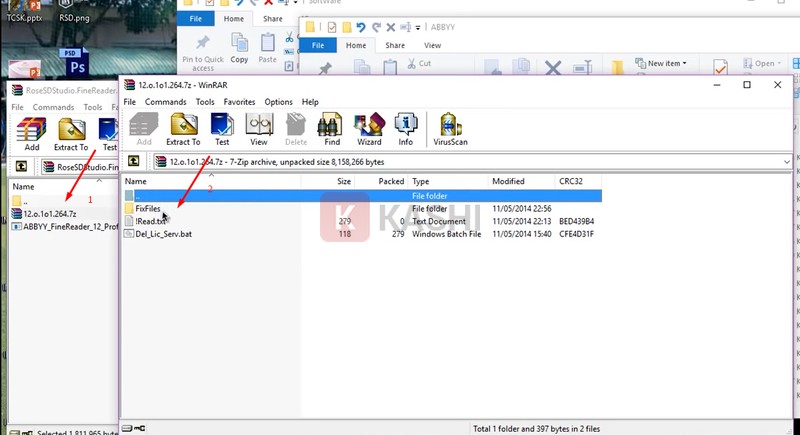The width and height of the screenshot is (800, 435).
Task: Click the Test icon in front WinRAR window
Action: click(222, 130)
